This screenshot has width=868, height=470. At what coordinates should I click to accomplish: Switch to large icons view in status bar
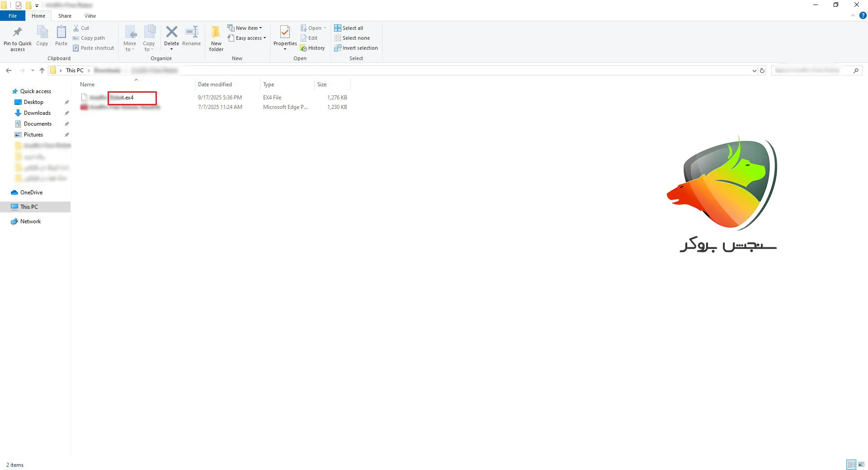click(861, 465)
